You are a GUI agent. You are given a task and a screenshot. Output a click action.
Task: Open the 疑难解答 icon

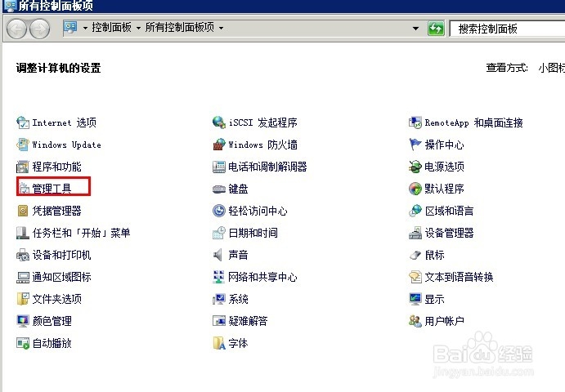point(218,321)
